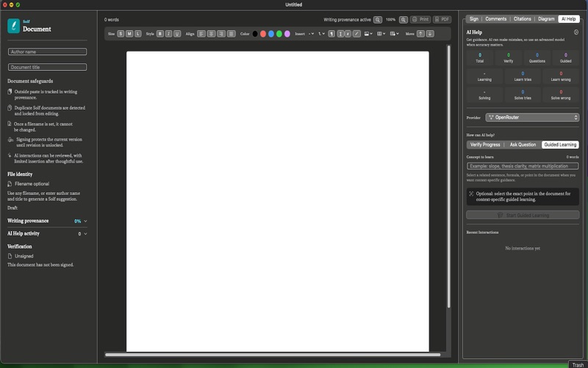The image size is (588, 368).
Task: Click Start Guided Learning button
Action: point(523,215)
